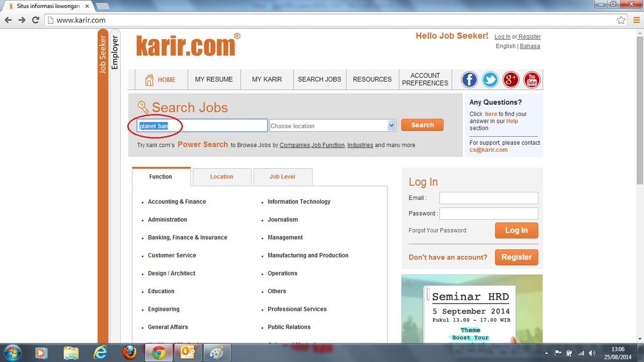
Task: Launch Windows Media Player from taskbar
Action: (41, 352)
